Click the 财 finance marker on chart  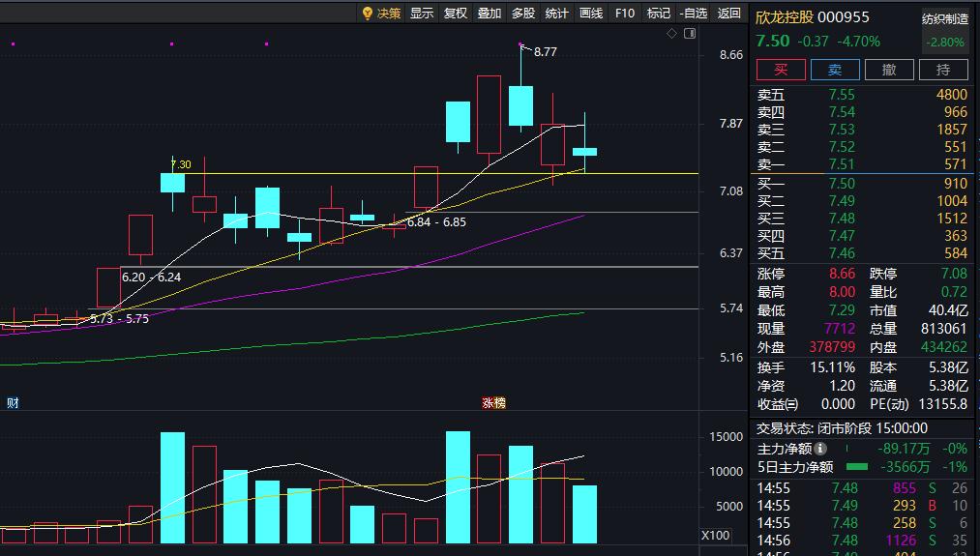(x=13, y=403)
